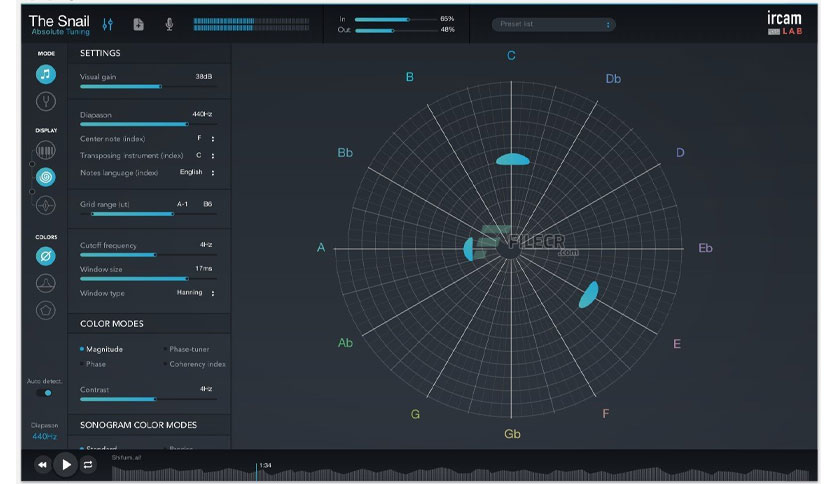Click the SONOGRAM COLOR MODES header
Screen dimensions: 836x484
138,425
